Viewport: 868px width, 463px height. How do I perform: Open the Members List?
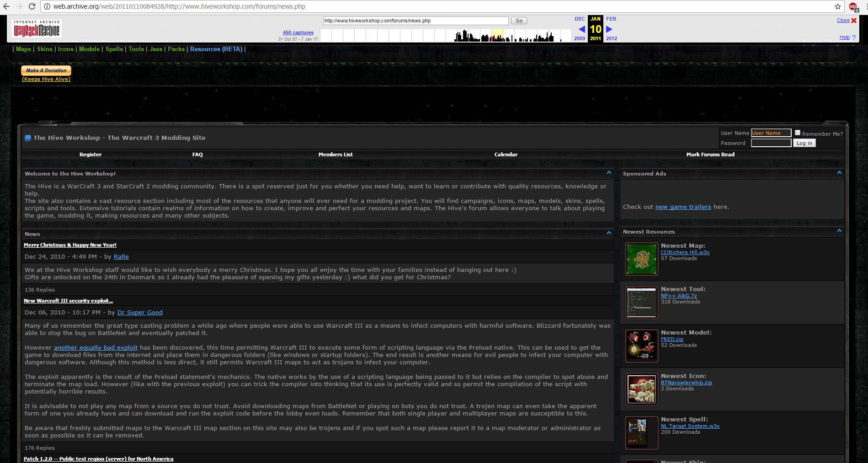click(x=335, y=154)
